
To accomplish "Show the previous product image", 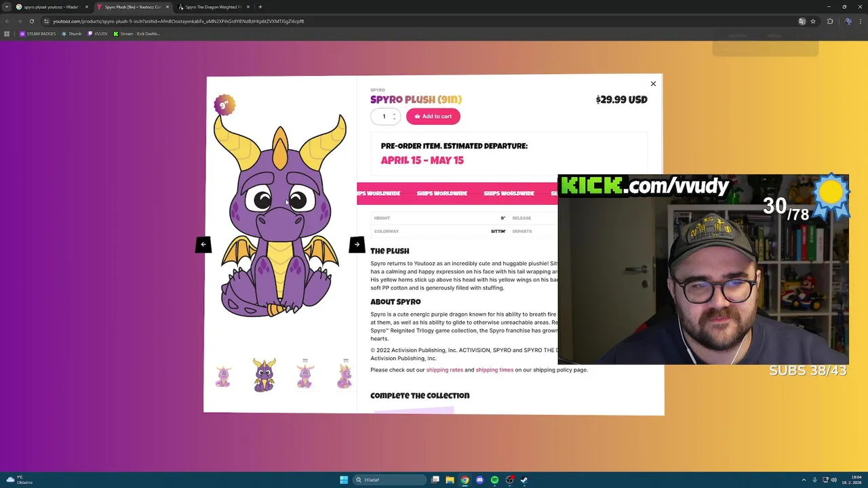I will 203,245.
